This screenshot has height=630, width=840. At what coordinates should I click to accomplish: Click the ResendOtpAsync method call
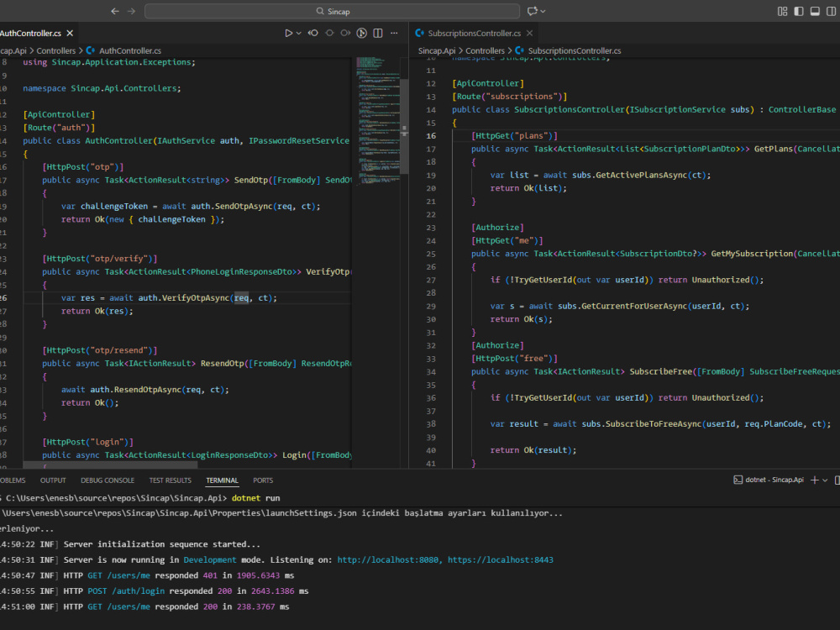(147, 390)
